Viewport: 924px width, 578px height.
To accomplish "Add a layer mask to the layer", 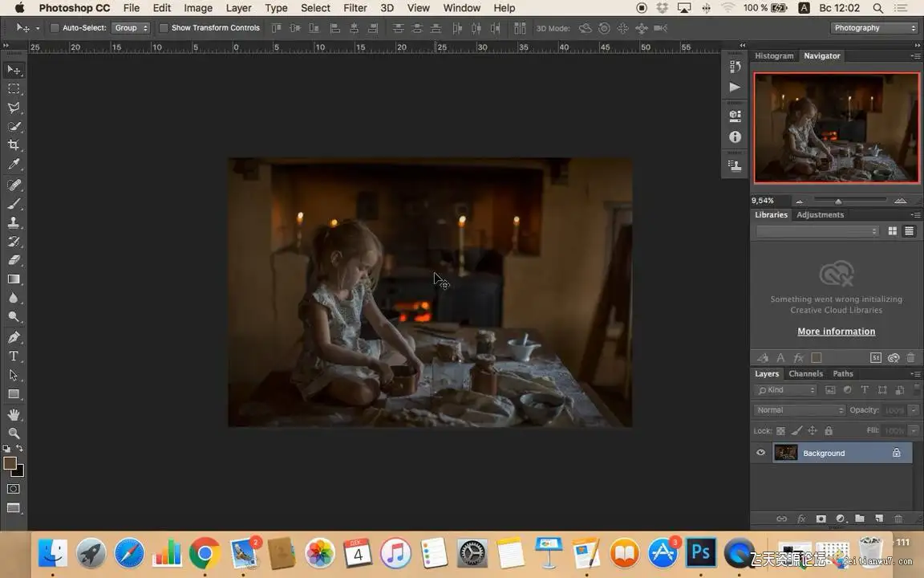I will coord(821,519).
